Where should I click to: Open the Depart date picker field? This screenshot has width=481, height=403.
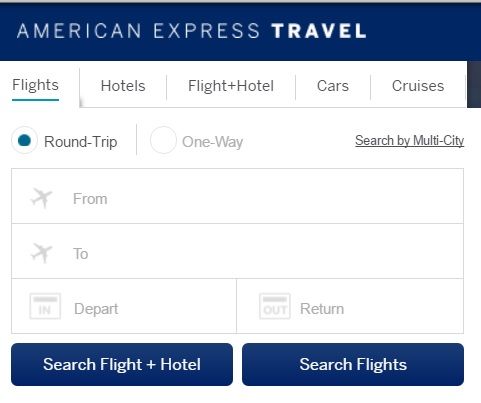[x=124, y=306]
